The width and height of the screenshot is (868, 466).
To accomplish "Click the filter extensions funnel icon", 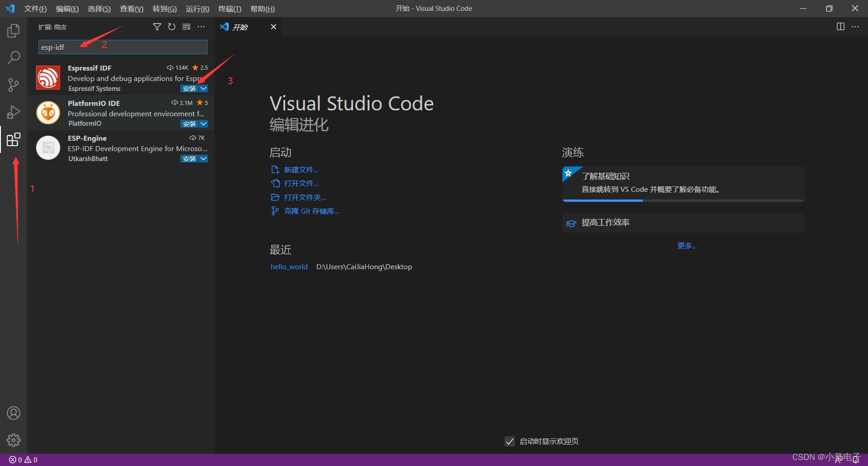I will pos(157,27).
